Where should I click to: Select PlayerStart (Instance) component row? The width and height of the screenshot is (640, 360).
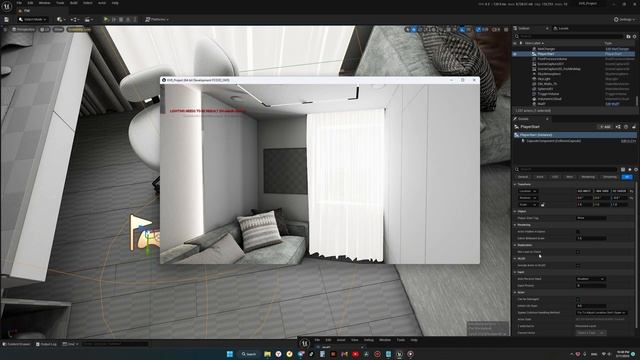pyautogui.click(x=574, y=135)
